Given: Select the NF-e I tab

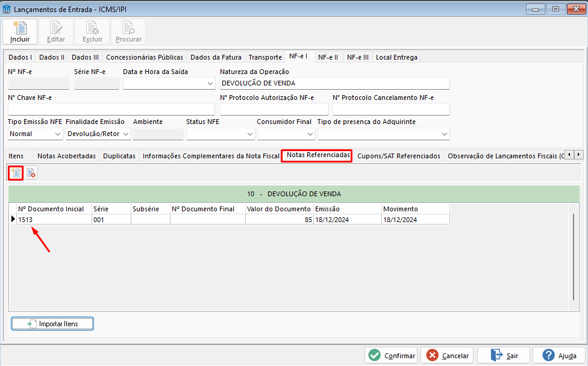Looking at the screenshot, I should (298, 56).
